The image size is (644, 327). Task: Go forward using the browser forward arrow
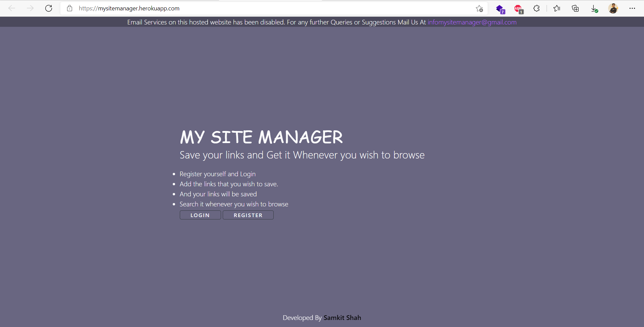coord(30,8)
